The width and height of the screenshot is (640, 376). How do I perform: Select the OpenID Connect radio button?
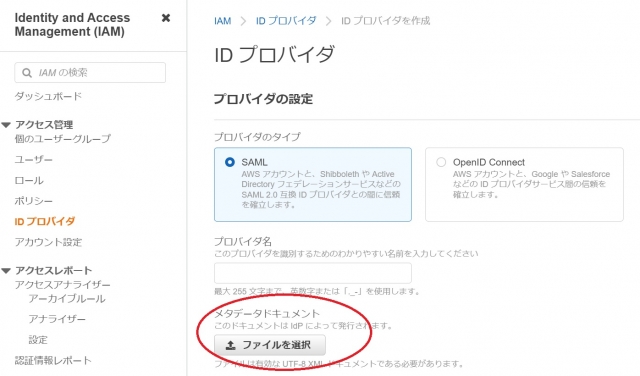(441, 162)
